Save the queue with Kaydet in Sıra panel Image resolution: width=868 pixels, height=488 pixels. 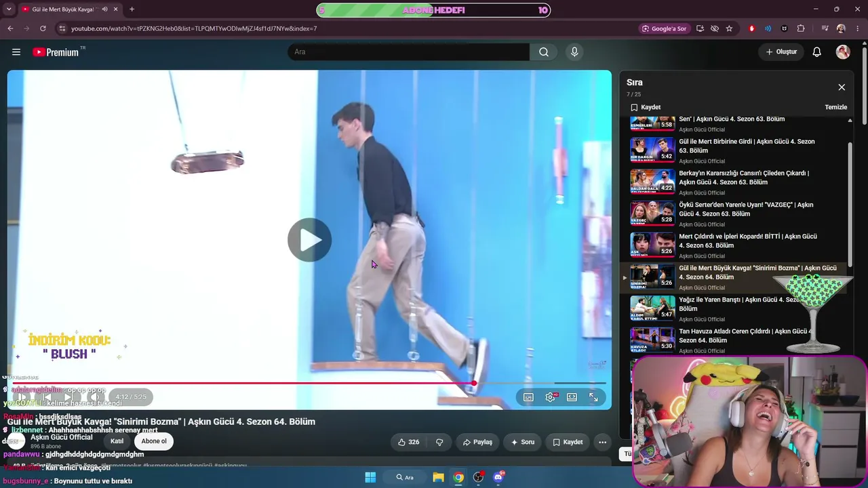coord(646,107)
